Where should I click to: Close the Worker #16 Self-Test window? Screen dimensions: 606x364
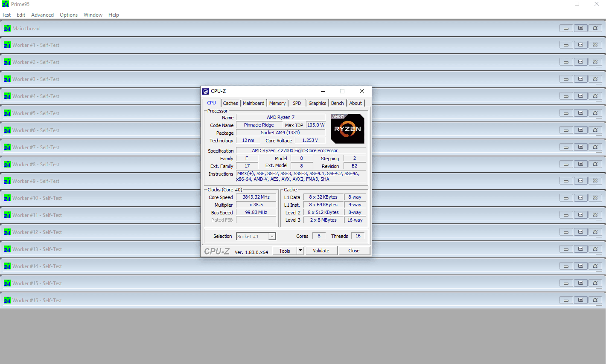click(x=595, y=300)
